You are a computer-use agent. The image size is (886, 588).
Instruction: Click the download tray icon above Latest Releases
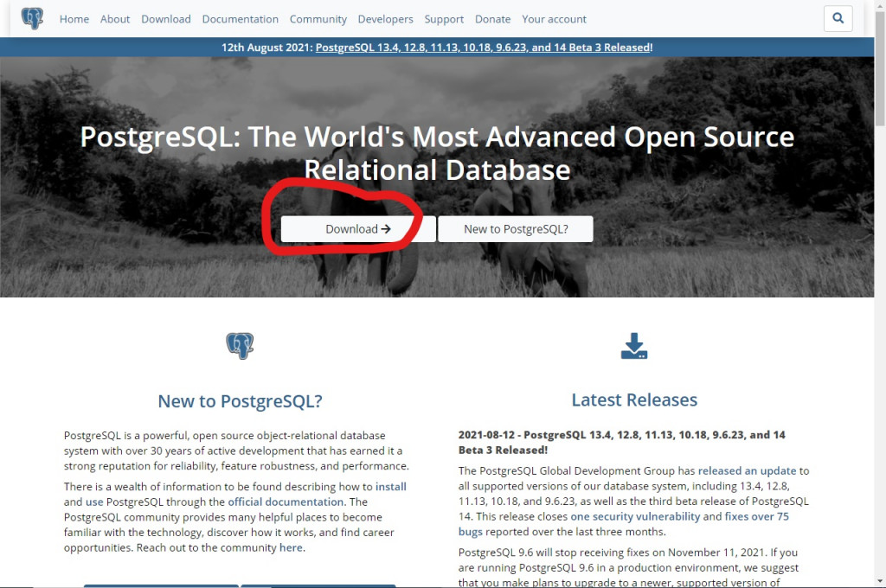click(x=634, y=346)
